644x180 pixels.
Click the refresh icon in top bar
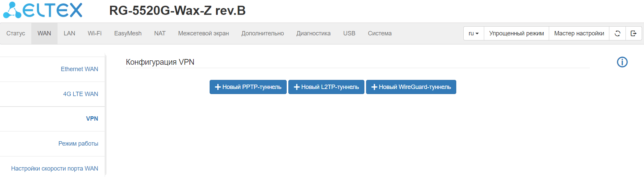pos(617,33)
